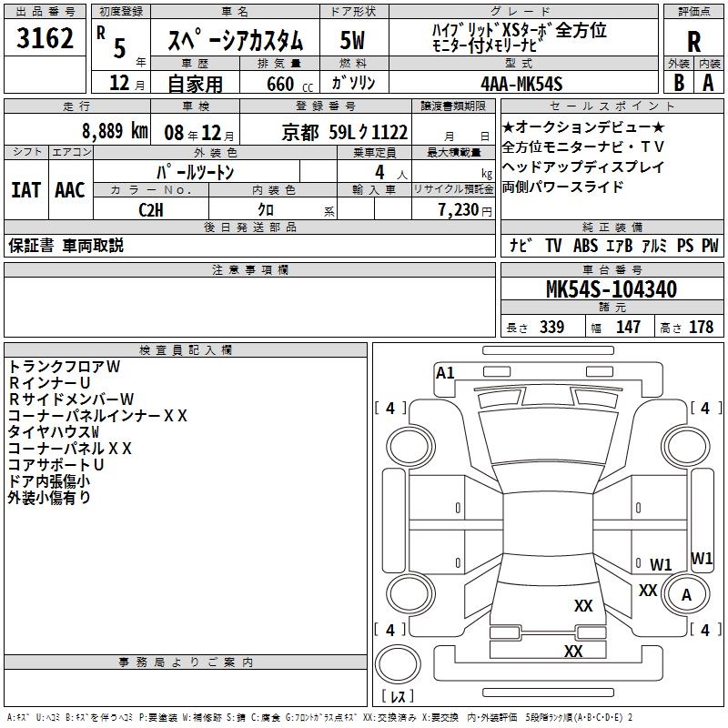
Task: Click the PW equipment label
Action: 710,245
